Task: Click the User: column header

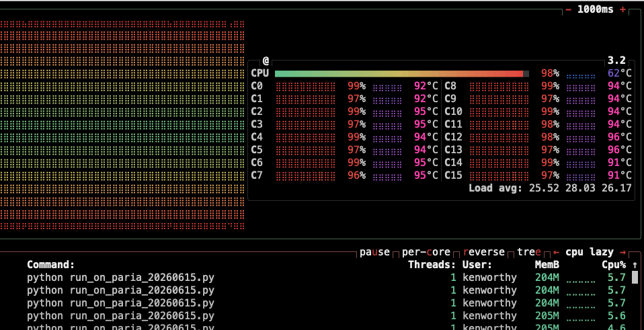Action: pos(477,265)
